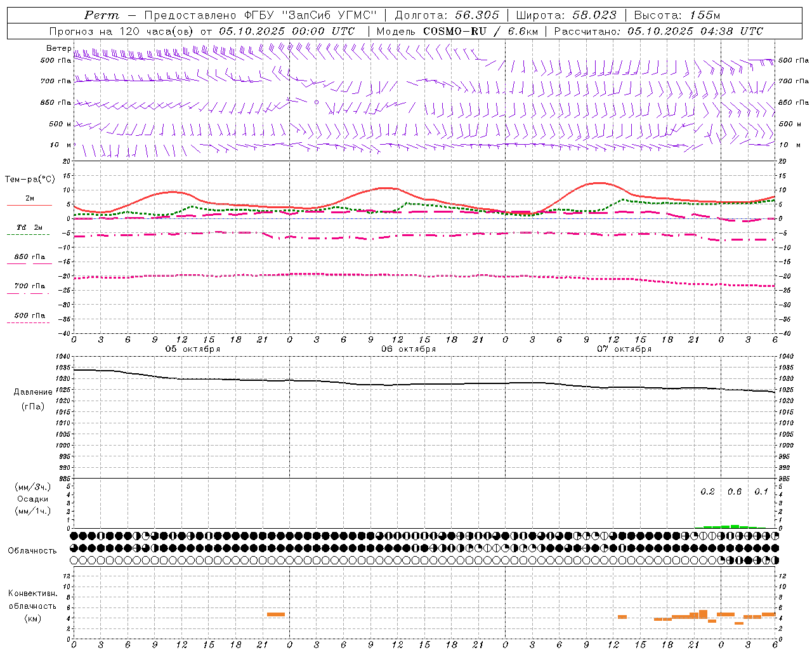Click the "Ветер" wind panel label
812x650 pixels.
pyautogui.click(x=58, y=48)
